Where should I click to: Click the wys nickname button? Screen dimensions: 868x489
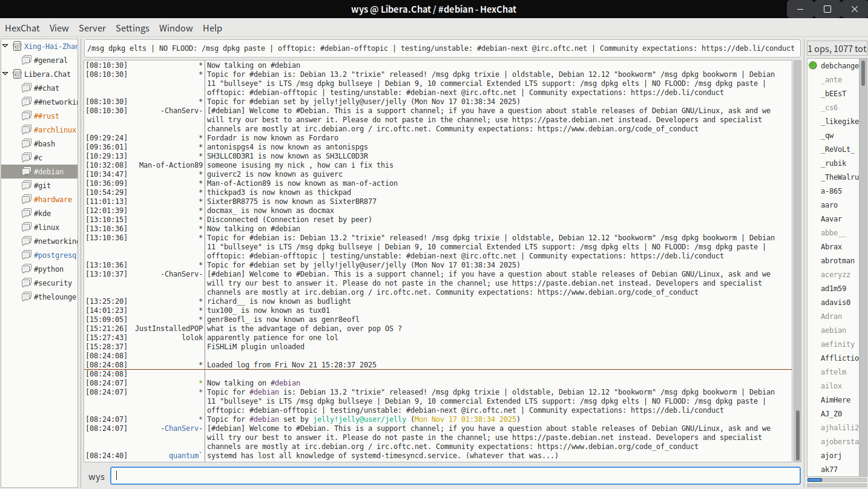(97, 477)
